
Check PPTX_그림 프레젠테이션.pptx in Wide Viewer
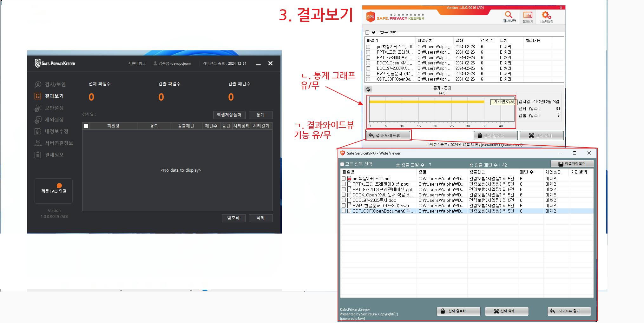pos(344,184)
